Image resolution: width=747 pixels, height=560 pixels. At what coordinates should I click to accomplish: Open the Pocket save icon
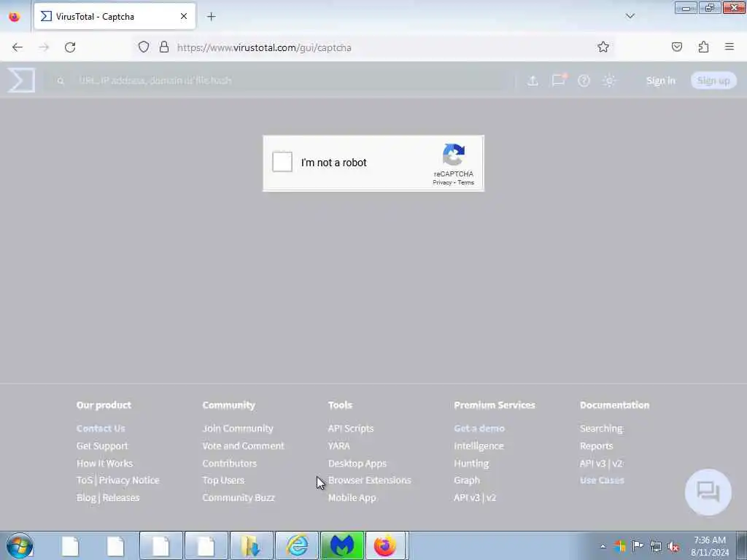click(676, 47)
